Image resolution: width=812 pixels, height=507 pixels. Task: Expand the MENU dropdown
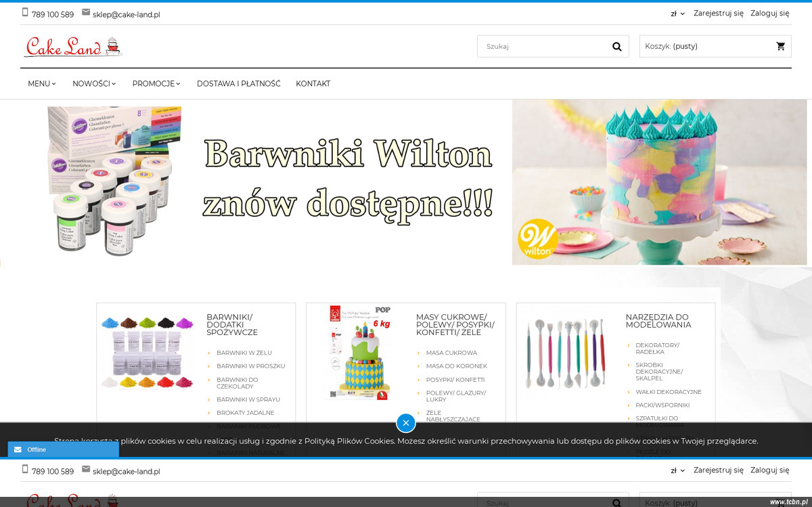coord(42,84)
